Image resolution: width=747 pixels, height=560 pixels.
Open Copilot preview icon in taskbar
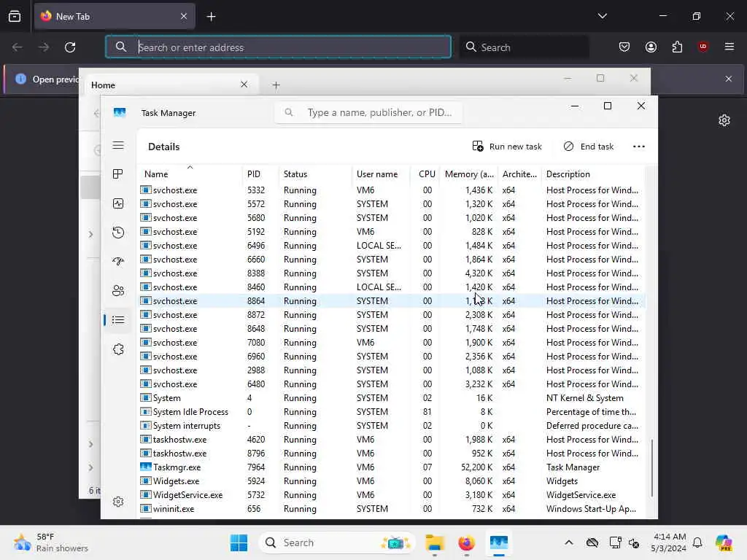(724, 542)
